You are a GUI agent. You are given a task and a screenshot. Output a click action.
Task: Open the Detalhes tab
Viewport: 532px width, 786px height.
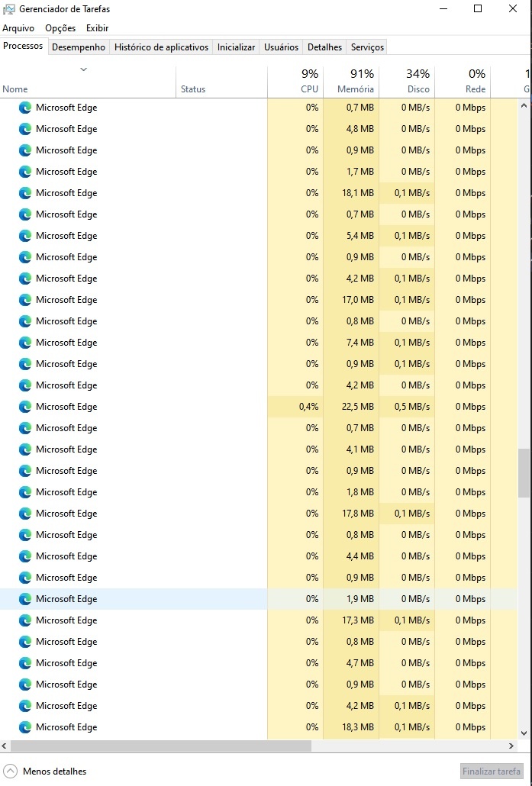pos(325,47)
